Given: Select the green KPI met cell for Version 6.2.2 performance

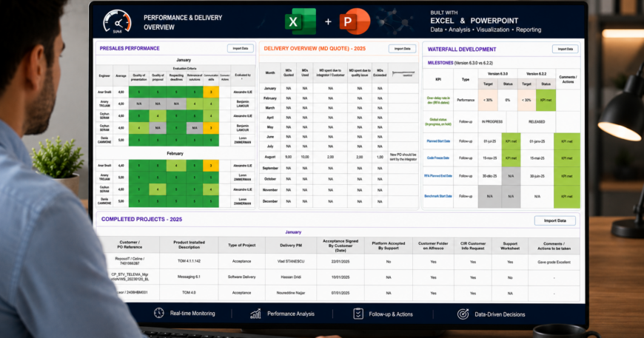Looking at the screenshot, I should (546, 100).
